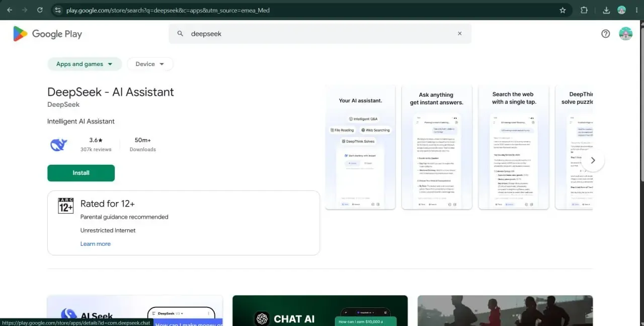Open the Chrome profile avatar in the toolbar
The width and height of the screenshot is (644, 326).
[621, 10]
